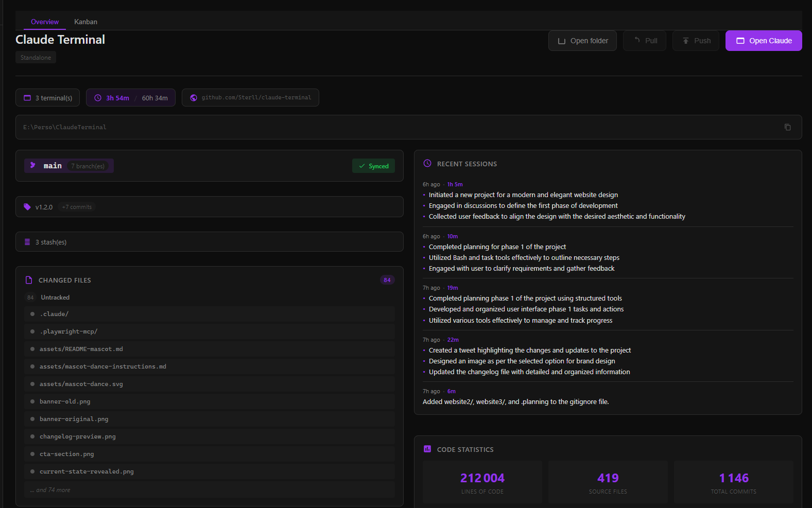Click 'Initiated a new project' session line
The image size is (812, 508).
click(x=523, y=195)
